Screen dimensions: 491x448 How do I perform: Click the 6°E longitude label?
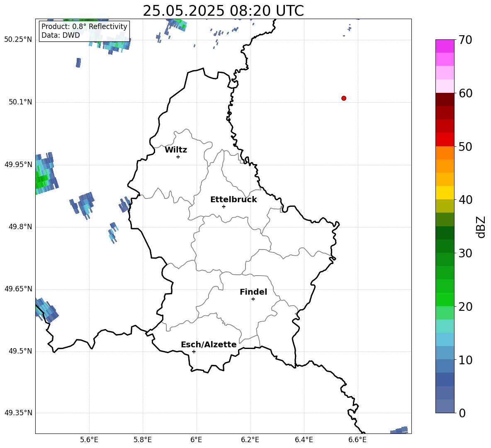(196, 440)
